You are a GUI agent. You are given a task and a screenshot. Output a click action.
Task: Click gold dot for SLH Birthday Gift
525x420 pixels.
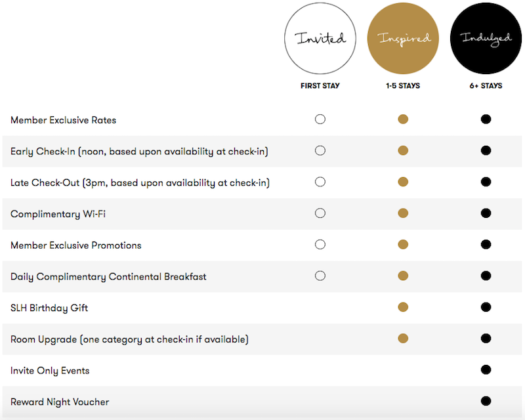[403, 307]
